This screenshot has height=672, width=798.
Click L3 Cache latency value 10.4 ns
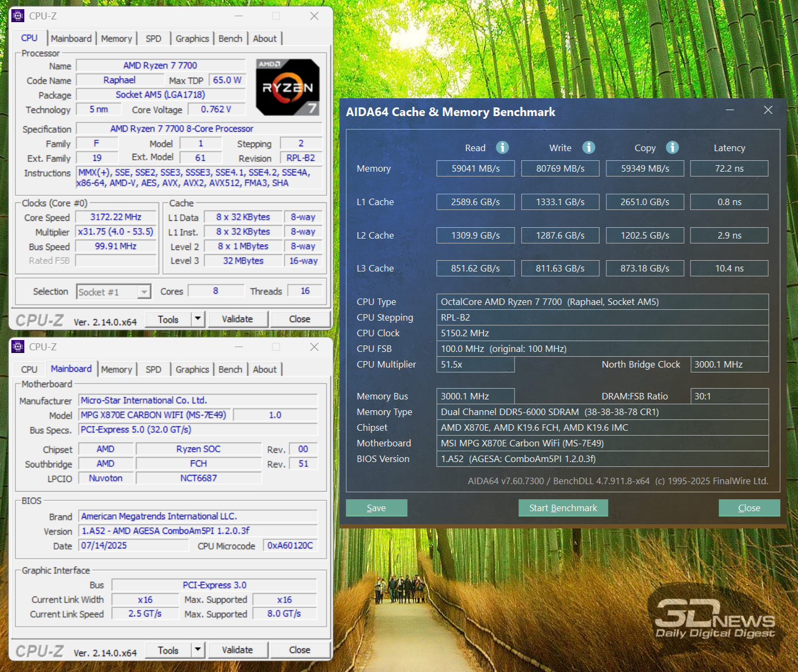pyautogui.click(x=729, y=268)
